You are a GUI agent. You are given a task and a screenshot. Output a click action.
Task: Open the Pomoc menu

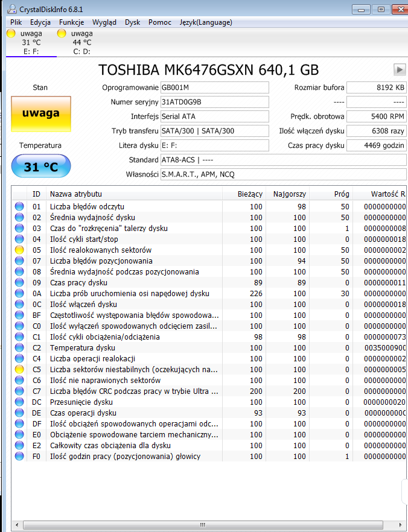click(x=159, y=22)
